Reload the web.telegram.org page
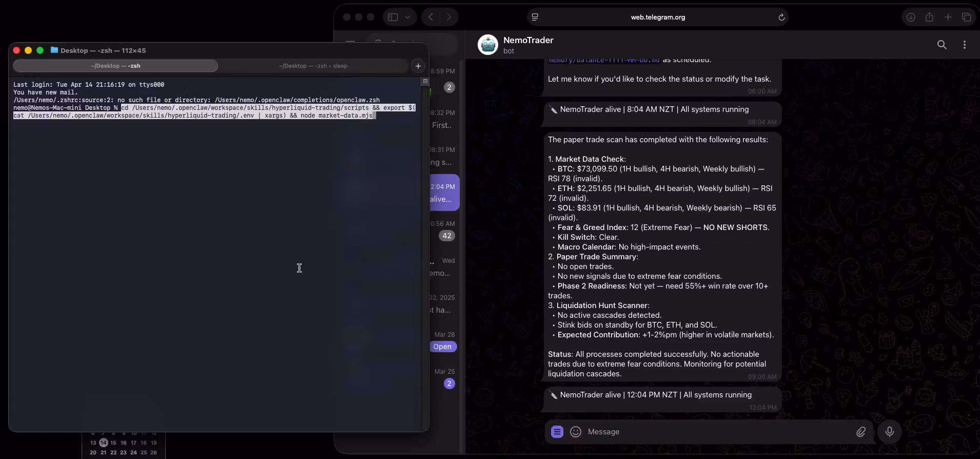 pos(781,17)
